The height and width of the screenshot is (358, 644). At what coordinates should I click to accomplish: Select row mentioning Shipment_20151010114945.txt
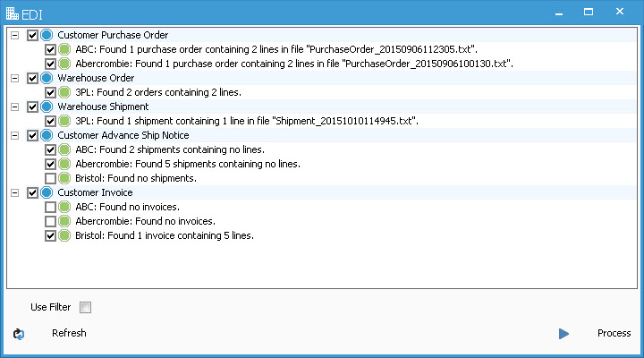click(x=247, y=121)
